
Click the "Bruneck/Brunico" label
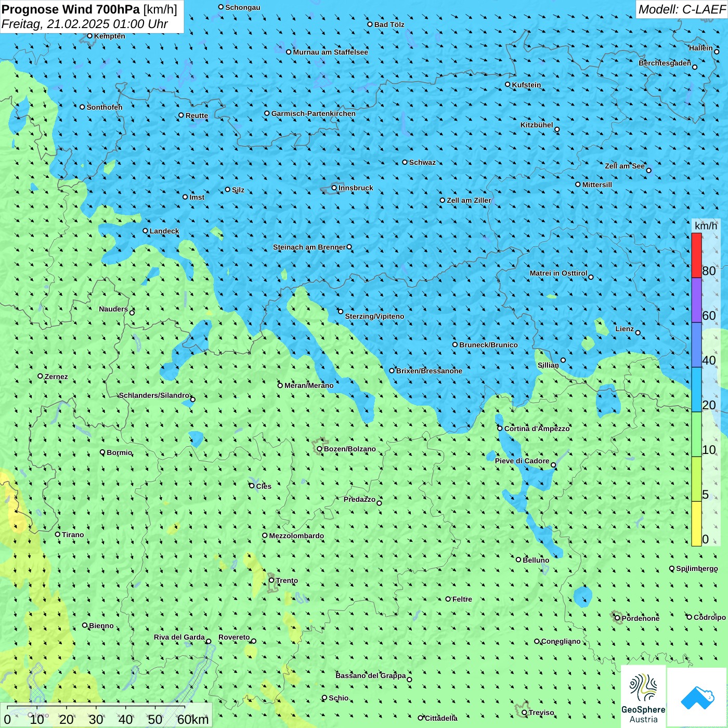[489, 345]
